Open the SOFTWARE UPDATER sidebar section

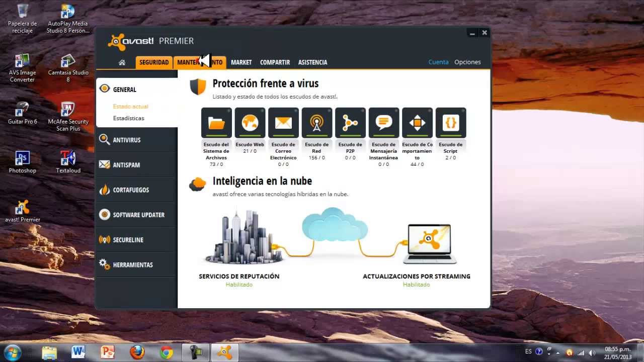pyautogui.click(x=137, y=215)
